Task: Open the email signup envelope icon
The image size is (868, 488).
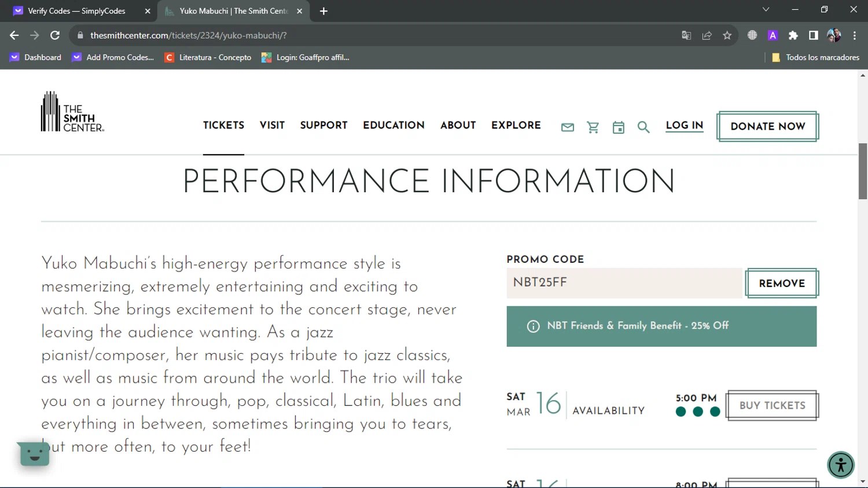Action: coord(568,127)
